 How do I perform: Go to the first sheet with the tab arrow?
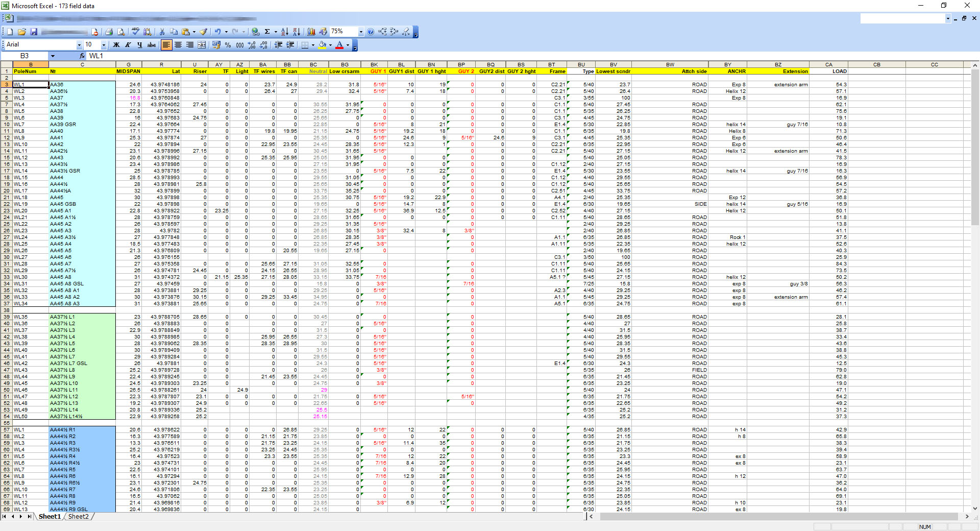(4, 517)
